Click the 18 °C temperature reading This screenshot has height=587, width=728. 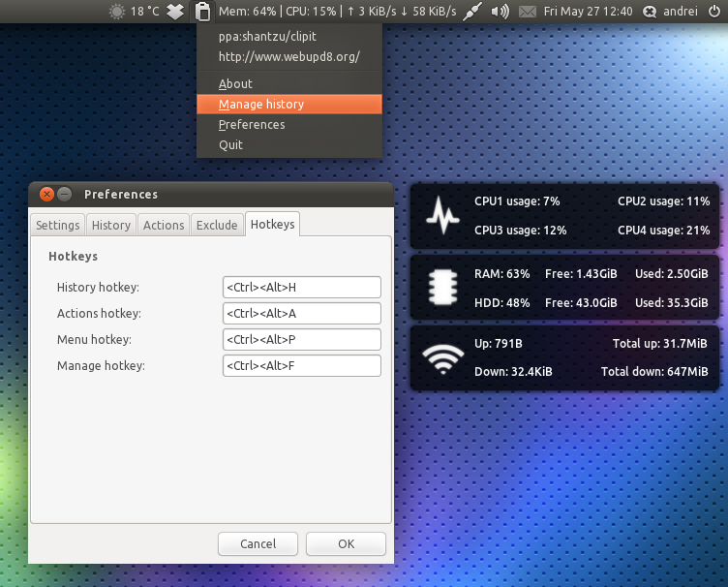tap(144, 12)
